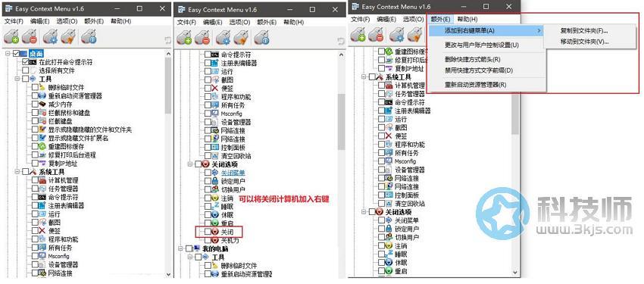Select 移动到文件夹(V)... submenu entry
Viewport: 644px width, 284px height.
click(x=584, y=42)
